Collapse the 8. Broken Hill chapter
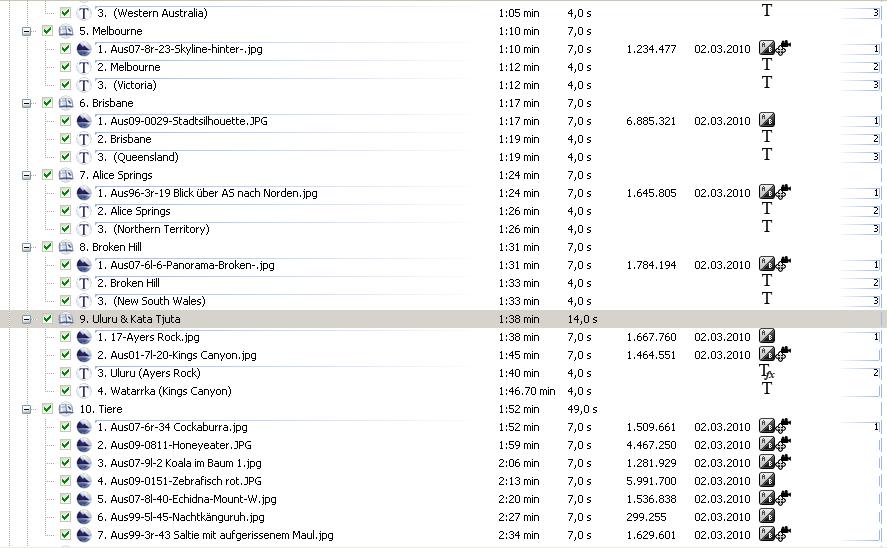This screenshot has width=887, height=548. [x=27, y=247]
